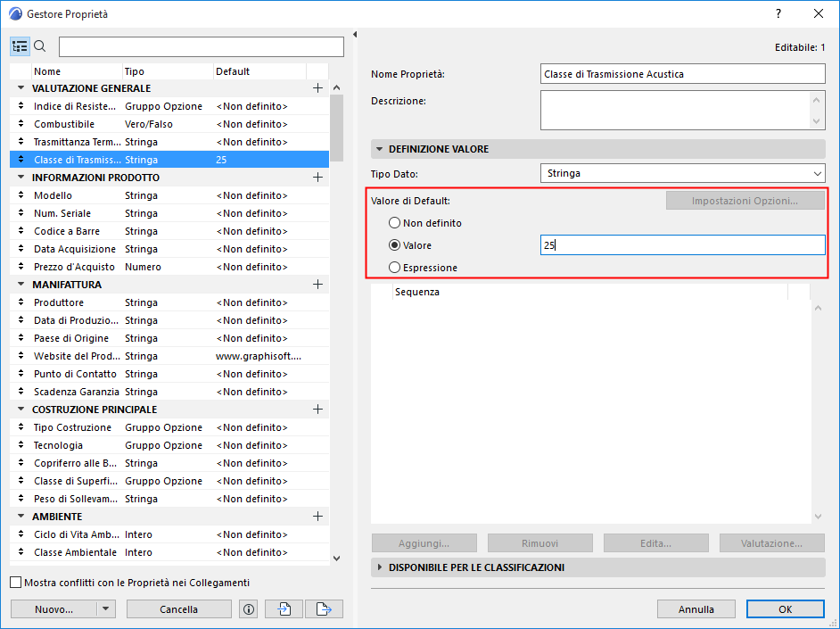Select the Trasmittanza Term... row
The width and height of the screenshot is (840, 629).
169,142
